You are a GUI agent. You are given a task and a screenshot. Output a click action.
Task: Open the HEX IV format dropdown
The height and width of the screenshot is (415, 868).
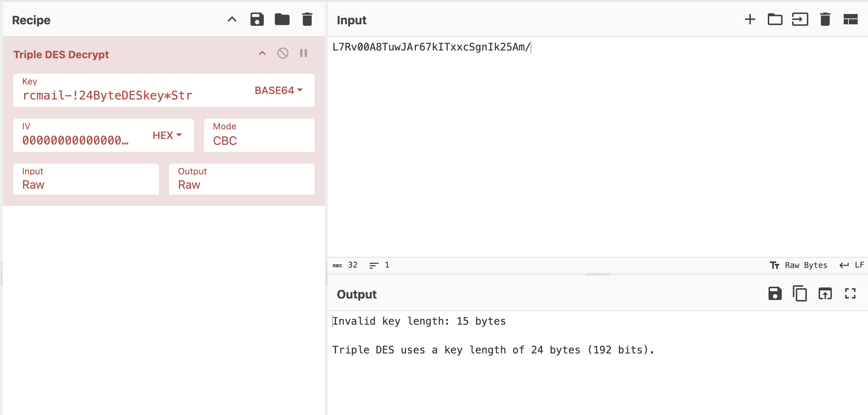(167, 135)
